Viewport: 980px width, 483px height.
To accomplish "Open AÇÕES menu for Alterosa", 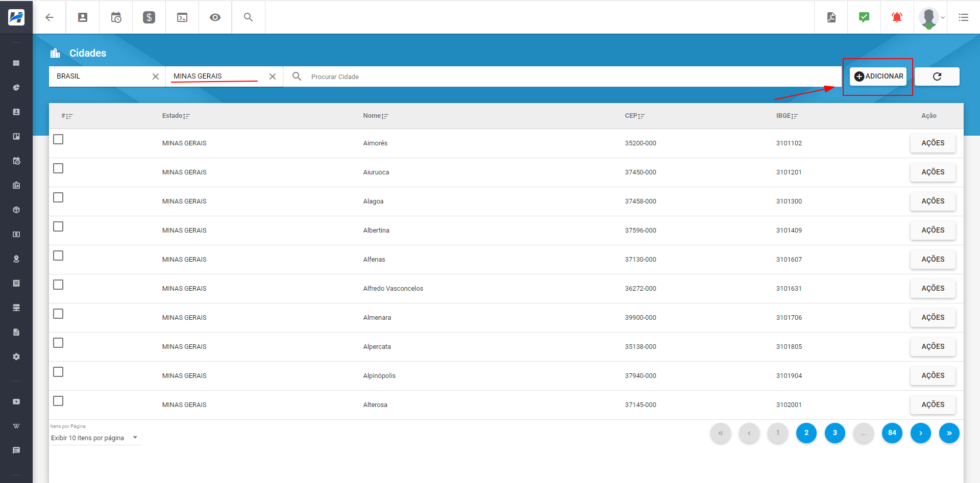I will pyautogui.click(x=933, y=405).
